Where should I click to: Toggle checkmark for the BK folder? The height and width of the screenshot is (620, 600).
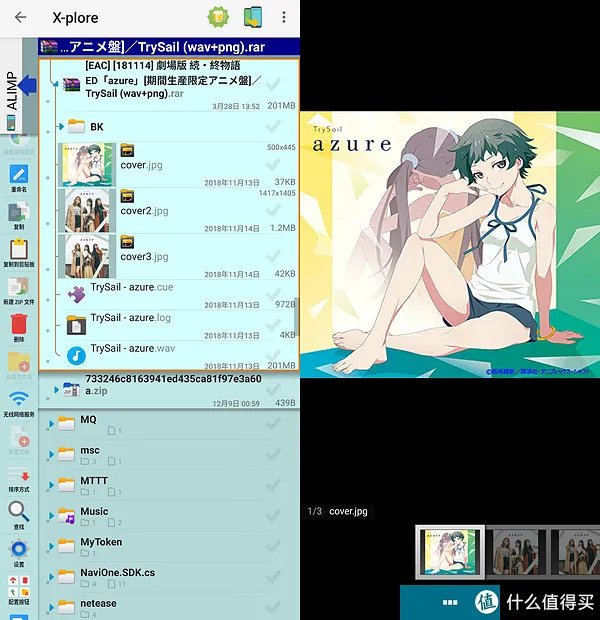[273, 127]
